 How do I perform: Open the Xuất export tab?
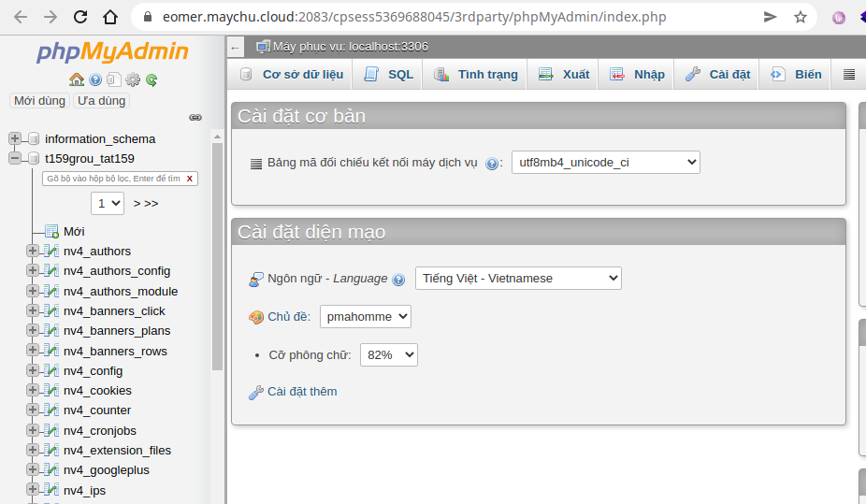point(565,75)
